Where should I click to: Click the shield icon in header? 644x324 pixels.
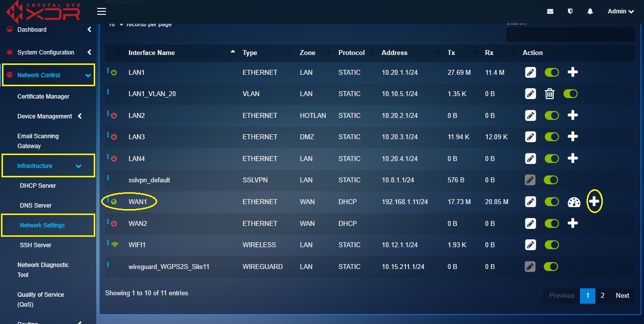pyautogui.click(x=570, y=11)
